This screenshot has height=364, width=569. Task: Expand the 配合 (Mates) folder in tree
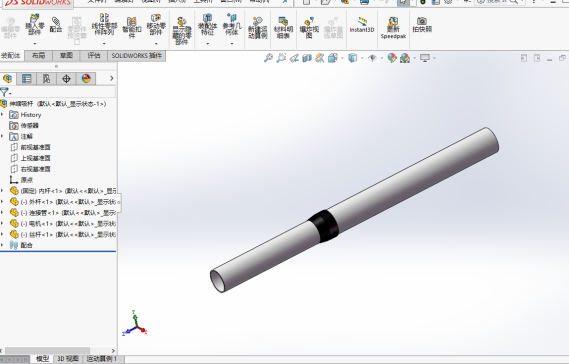[2, 245]
